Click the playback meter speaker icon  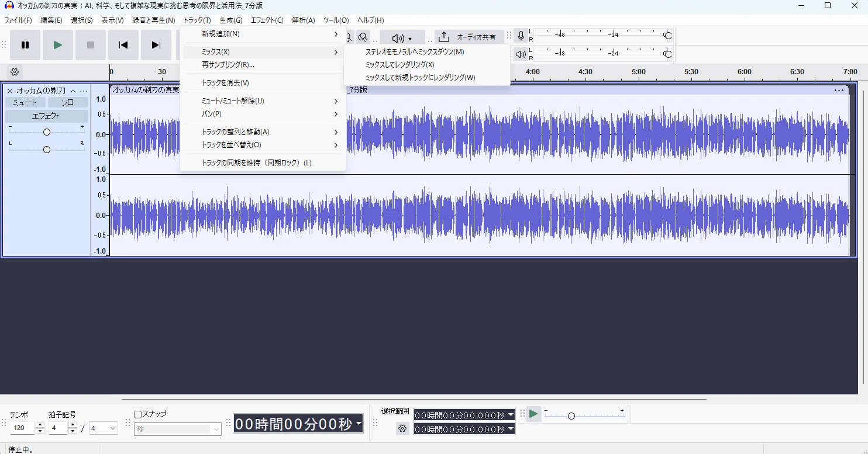(521, 55)
